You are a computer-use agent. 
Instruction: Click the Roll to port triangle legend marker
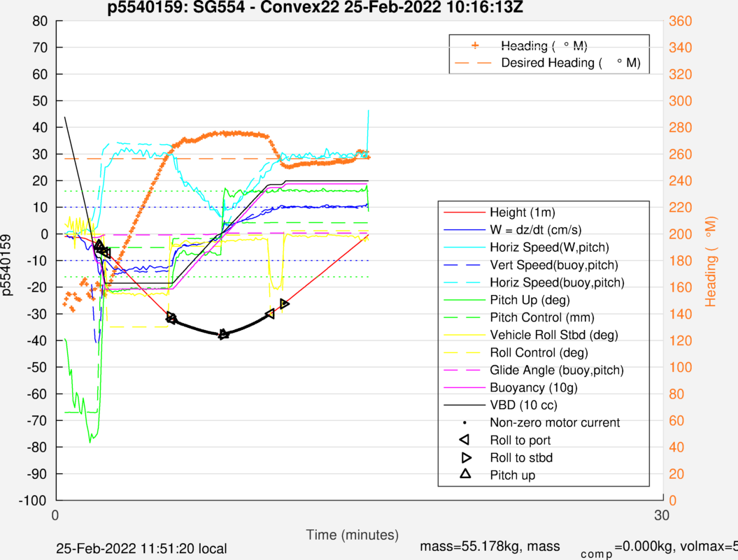coord(464,440)
